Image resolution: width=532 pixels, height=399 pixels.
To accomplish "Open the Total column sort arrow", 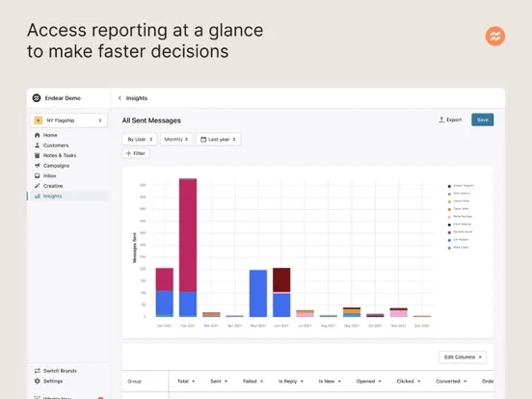I will [x=194, y=382].
